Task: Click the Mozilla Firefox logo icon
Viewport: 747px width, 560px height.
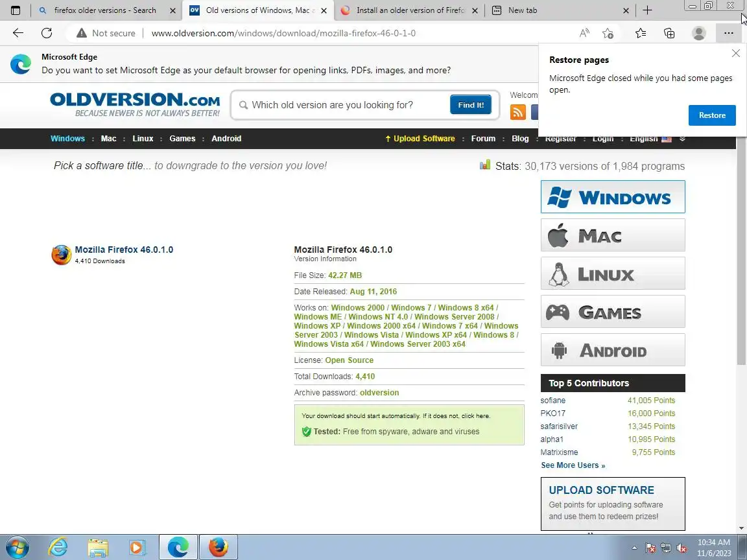Action: coord(62,255)
